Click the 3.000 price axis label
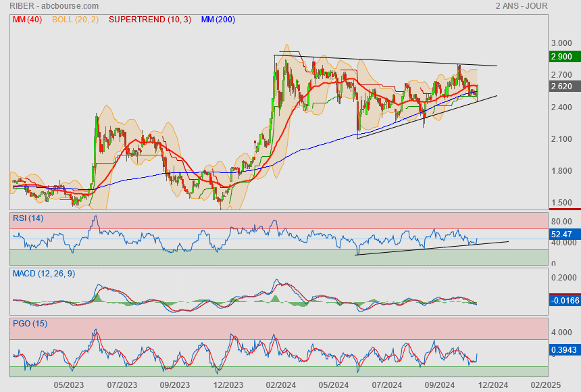 [561, 42]
